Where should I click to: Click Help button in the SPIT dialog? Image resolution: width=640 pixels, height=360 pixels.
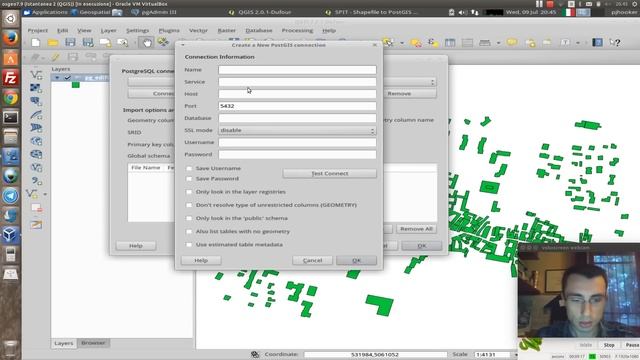coord(136,246)
